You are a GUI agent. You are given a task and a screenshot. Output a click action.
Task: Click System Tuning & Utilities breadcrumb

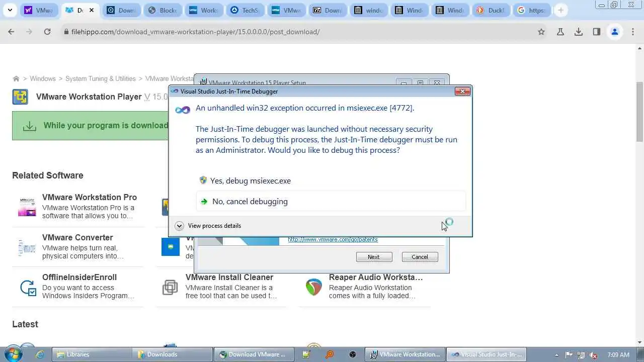coord(101,78)
